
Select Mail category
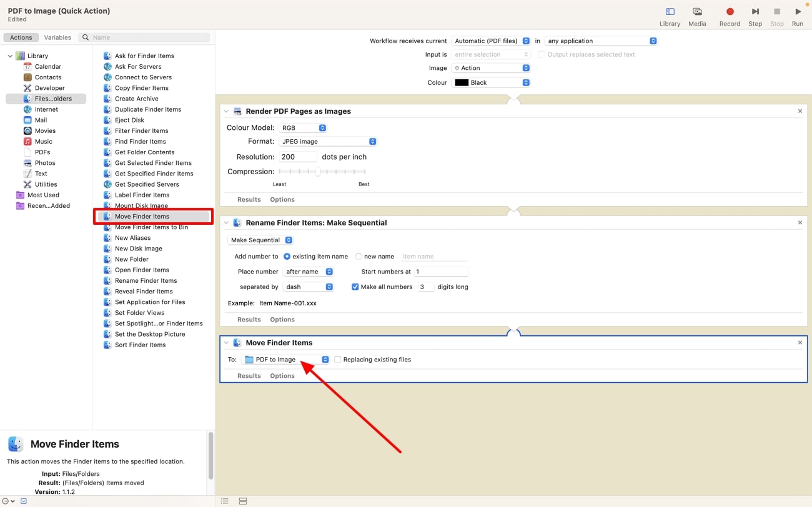(41, 120)
